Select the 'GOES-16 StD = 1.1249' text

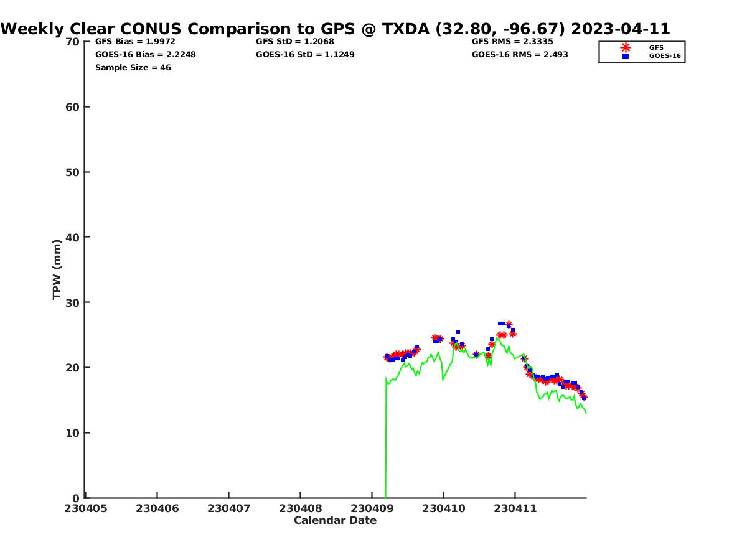tap(305, 54)
